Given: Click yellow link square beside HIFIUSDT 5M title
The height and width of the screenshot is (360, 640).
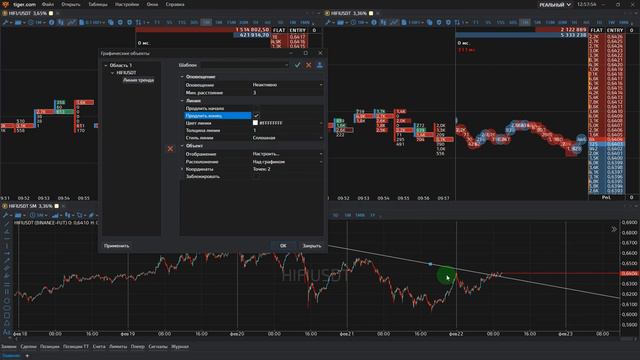Looking at the screenshot, I should click(x=57, y=206).
